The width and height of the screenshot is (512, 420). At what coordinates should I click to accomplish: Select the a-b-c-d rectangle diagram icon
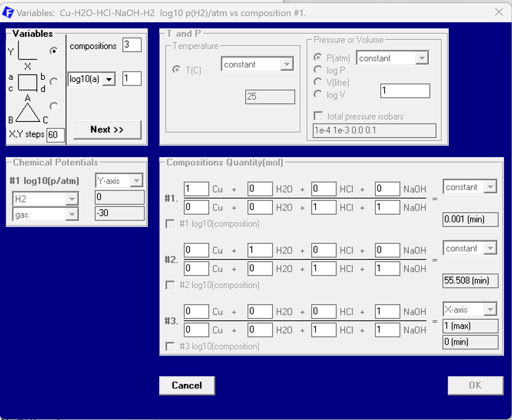coord(27,83)
